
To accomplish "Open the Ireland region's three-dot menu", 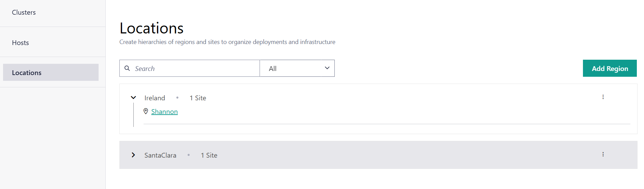I will tap(603, 97).
